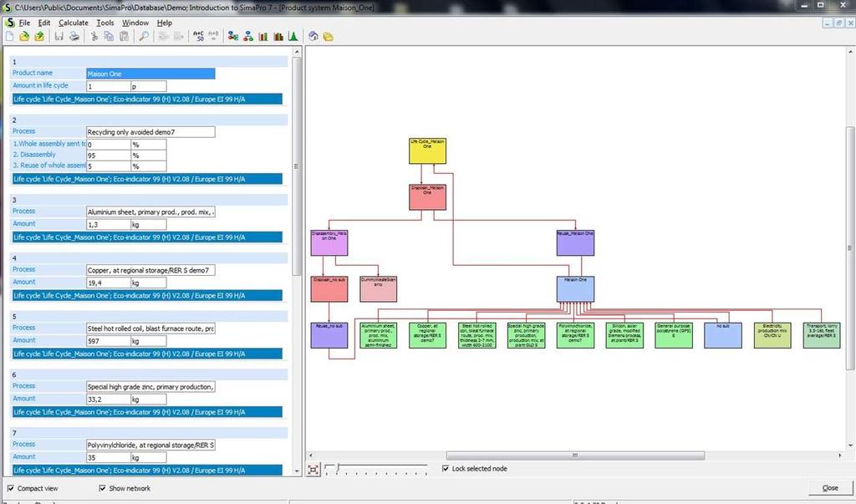Screen dimensions: 856x504
Task: Click the LCA explorer home icon
Action: (x=313, y=37)
